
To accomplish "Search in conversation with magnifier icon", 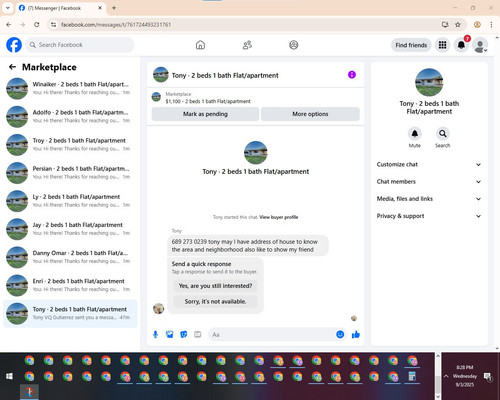I will [x=443, y=134].
